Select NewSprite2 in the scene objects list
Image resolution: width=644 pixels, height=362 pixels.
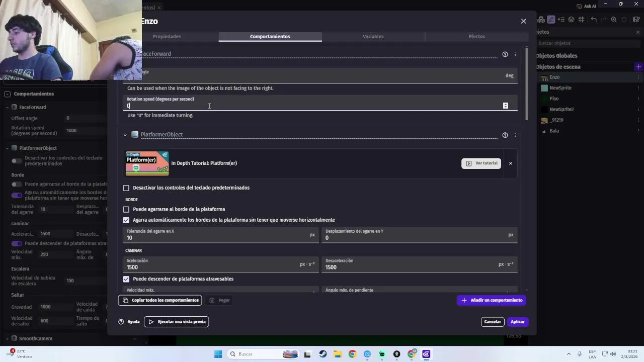[561, 110]
